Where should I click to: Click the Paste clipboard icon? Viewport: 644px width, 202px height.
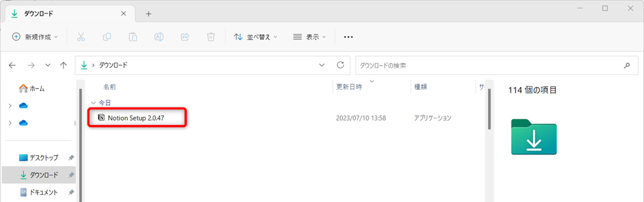point(133,37)
